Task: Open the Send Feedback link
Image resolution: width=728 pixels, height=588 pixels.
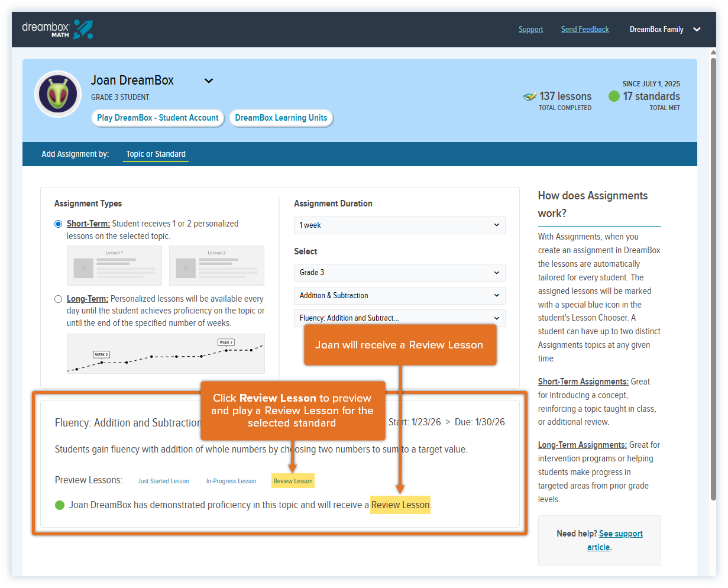Action: (585, 29)
